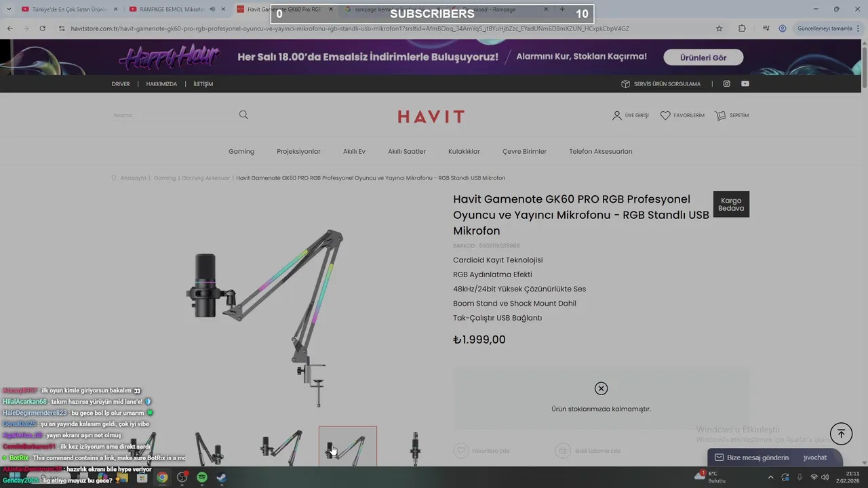Open the Telefon Aksesuarları menu
The image size is (868, 488).
(601, 151)
